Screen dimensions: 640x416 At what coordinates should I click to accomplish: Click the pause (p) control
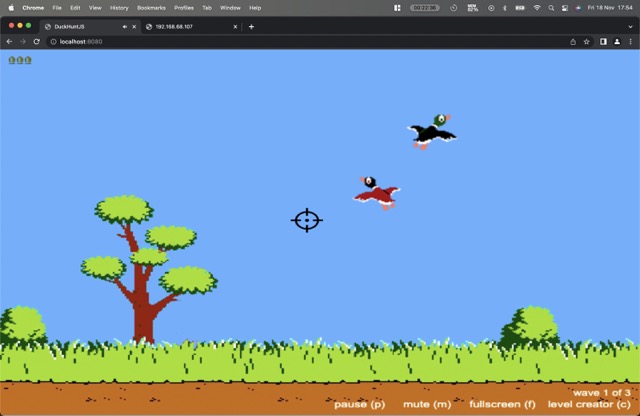click(360, 404)
